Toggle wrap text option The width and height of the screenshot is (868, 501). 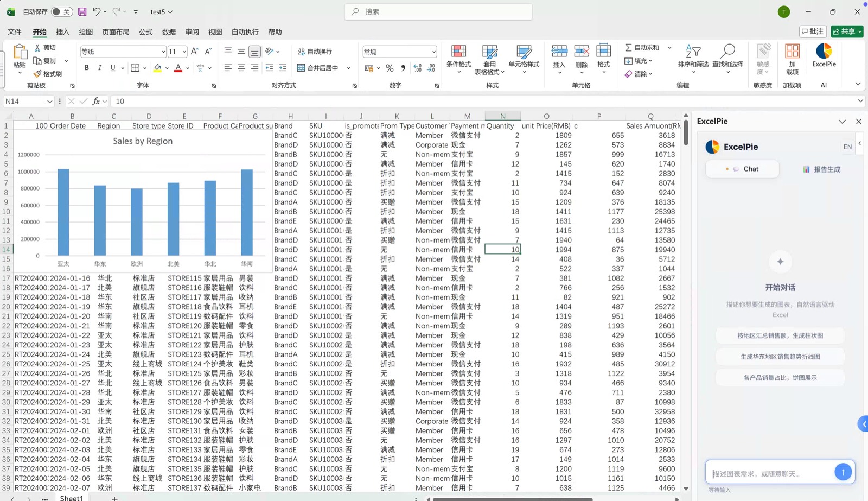pyautogui.click(x=315, y=52)
